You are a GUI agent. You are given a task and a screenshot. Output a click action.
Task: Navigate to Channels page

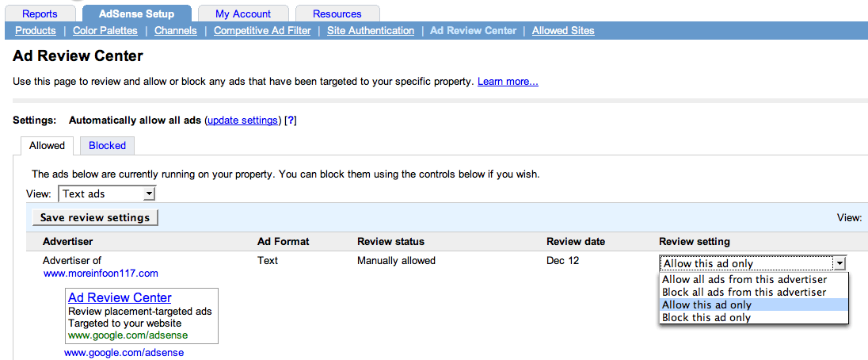point(176,31)
